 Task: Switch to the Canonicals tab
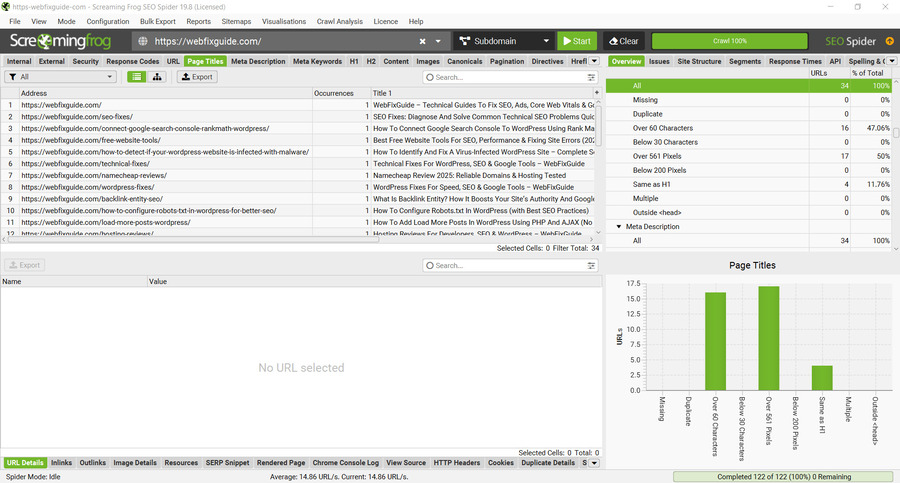coord(465,61)
